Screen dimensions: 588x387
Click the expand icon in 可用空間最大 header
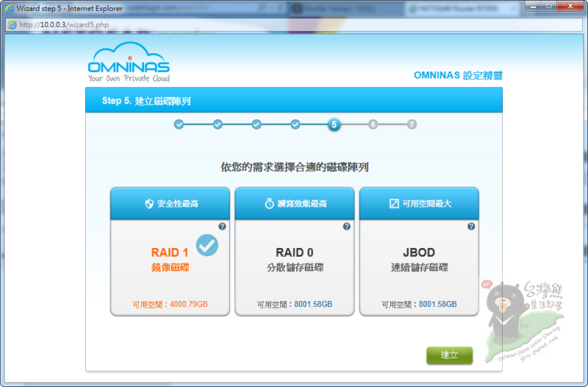pyautogui.click(x=394, y=204)
